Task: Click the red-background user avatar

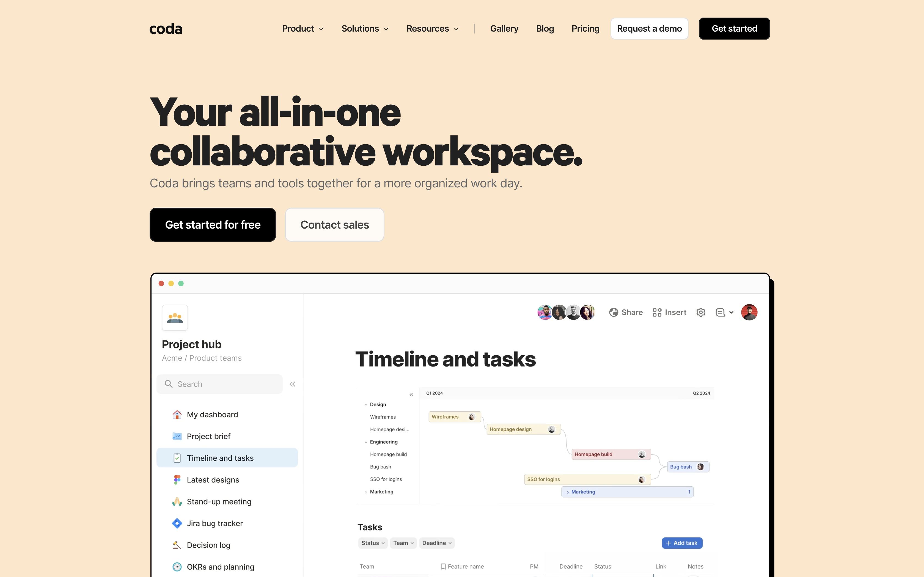Action: (749, 313)
